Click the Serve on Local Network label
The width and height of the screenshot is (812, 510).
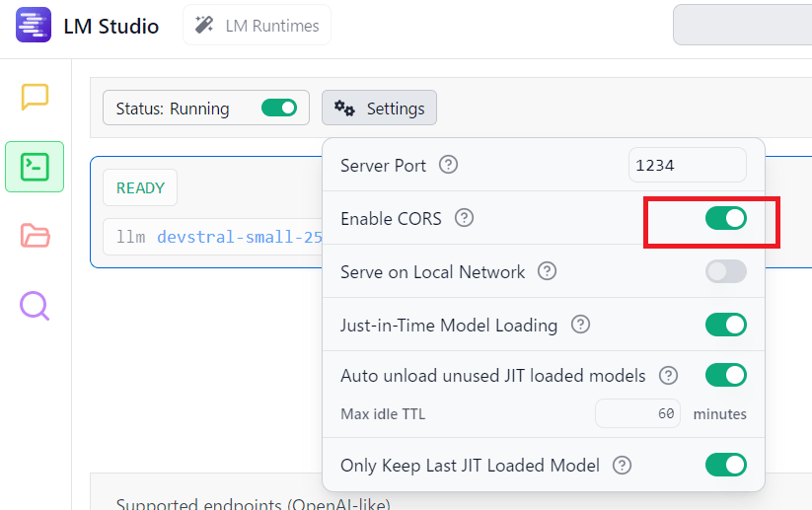point(432,272)
